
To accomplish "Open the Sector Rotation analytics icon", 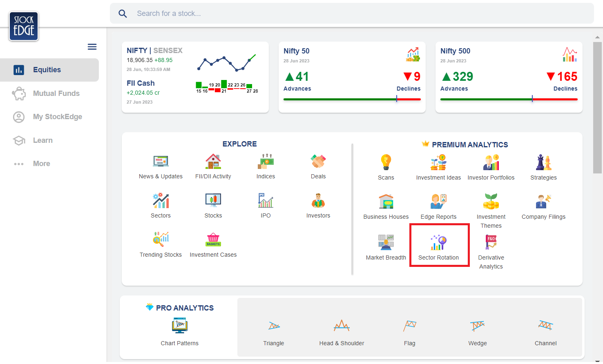I will [x=438, y=242].
